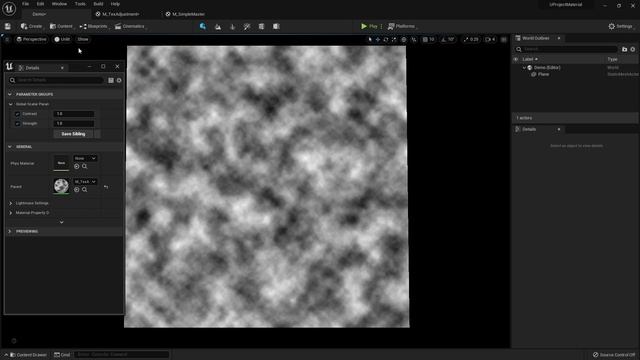Click the Save Sibling button
The height and width of the screenshot is (360, 640).
tap(73, 134)
